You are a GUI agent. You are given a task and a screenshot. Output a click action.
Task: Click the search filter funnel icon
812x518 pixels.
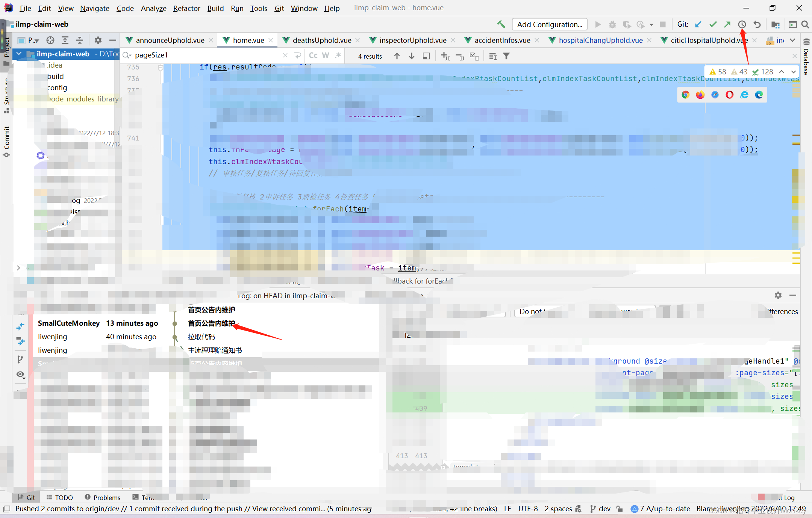click(x=507, y=56)
